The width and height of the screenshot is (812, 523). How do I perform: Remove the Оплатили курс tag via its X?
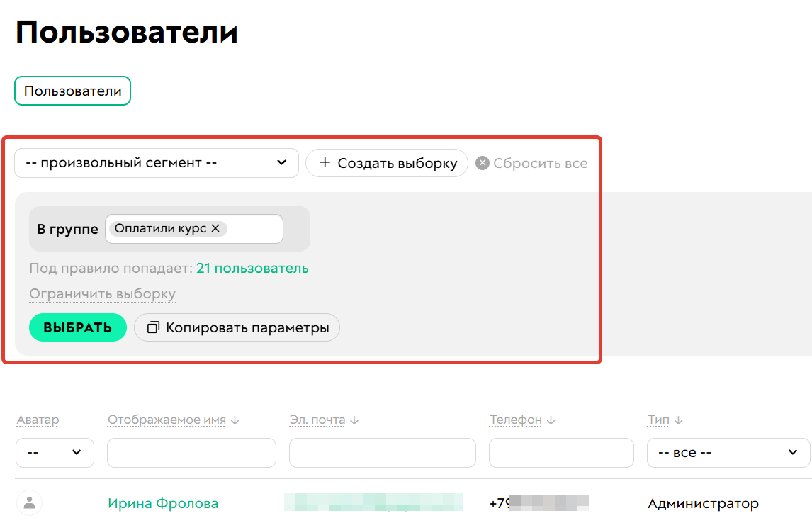tap(214, 228)
